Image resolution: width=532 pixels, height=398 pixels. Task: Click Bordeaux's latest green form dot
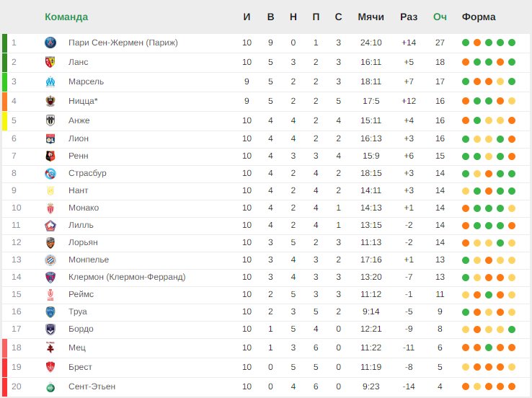[512, 330]
